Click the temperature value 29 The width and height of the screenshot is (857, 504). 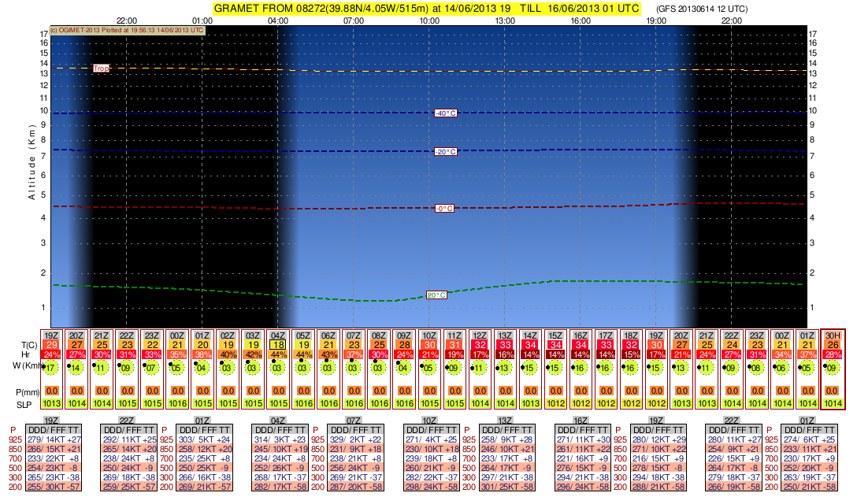coord(51,345)
